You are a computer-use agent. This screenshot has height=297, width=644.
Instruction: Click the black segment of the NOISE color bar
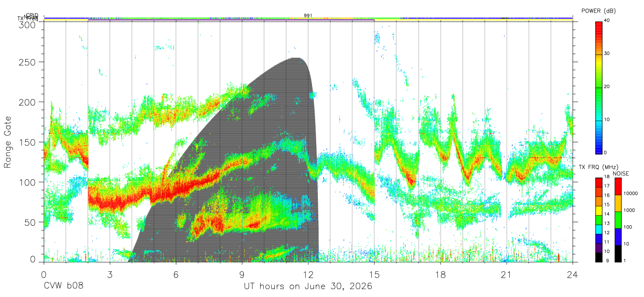(618, 254)
